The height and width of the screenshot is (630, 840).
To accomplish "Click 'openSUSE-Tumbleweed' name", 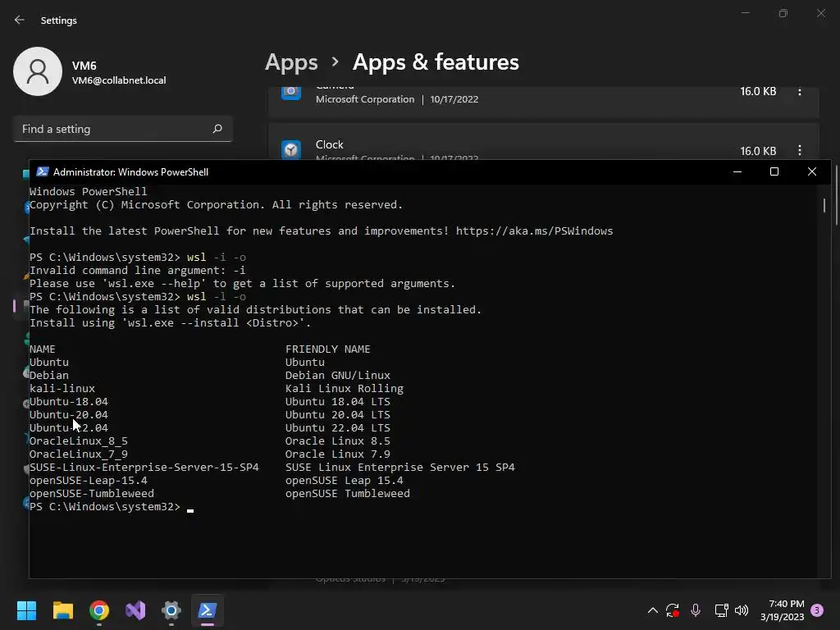I will [x=92, y=493].
